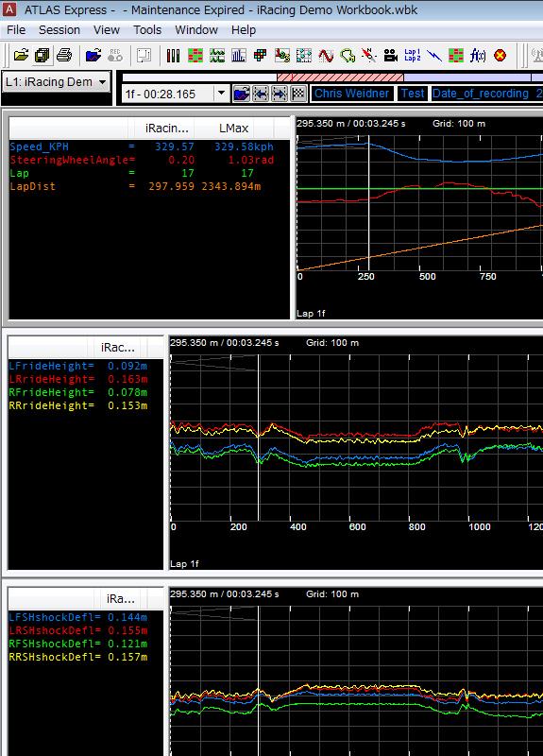Click the Test session label

[x=413, y=94]
